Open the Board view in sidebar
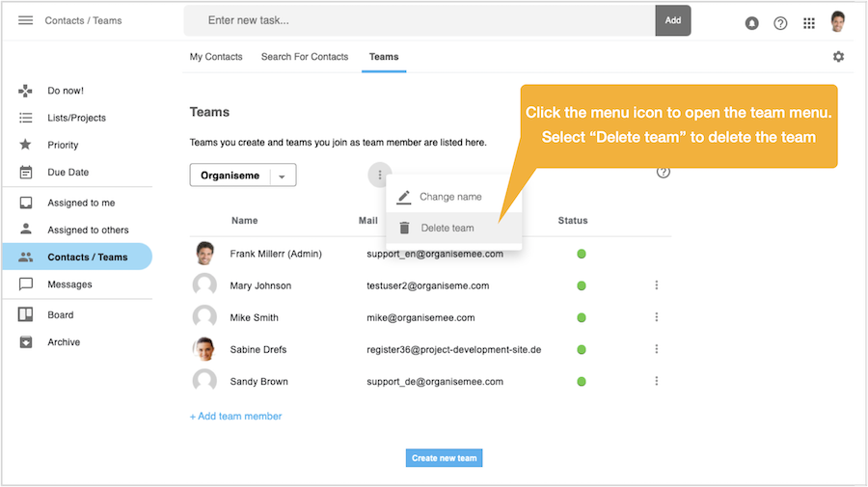The image size is (868, 487). pyautogui.click(x=61, y=315)
